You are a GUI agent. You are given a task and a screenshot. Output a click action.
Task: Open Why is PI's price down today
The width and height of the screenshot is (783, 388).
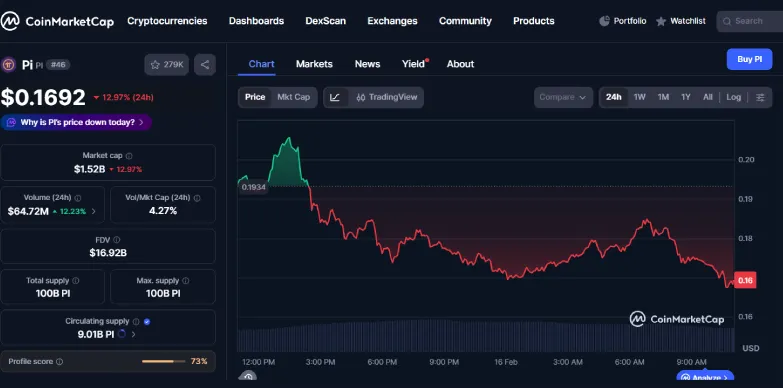(x=76, y=122)
